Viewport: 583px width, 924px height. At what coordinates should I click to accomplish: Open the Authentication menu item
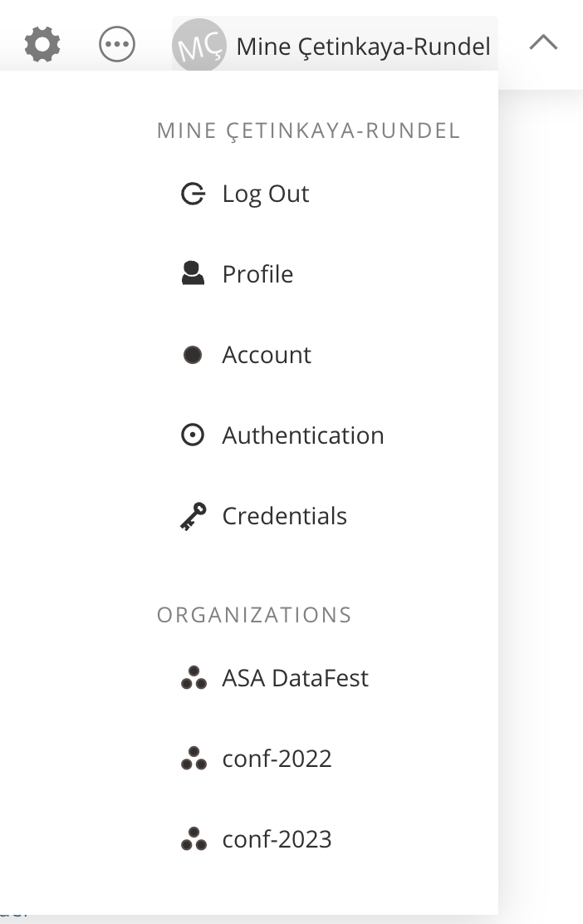pyautogui.click(x=303, y=435)
